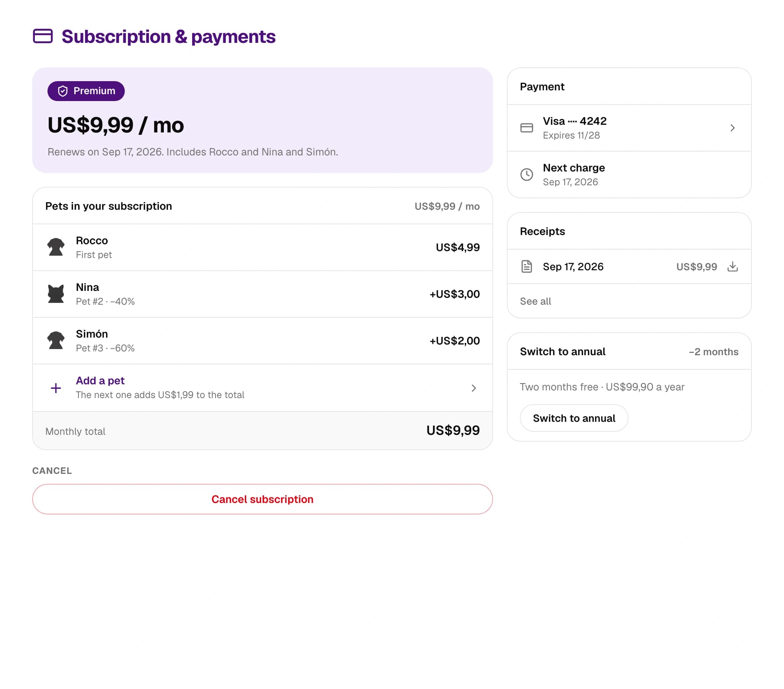784x689 pixels.
Task: Select the Simón pet row name
Action: (x=91, y=334)
